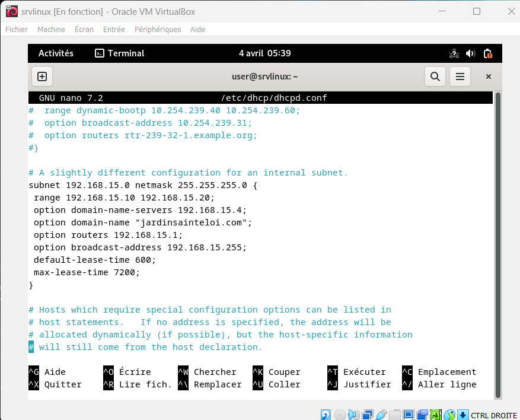
Task: Click the mouse capture arrow indicator icon
Action: coord(463,415)
